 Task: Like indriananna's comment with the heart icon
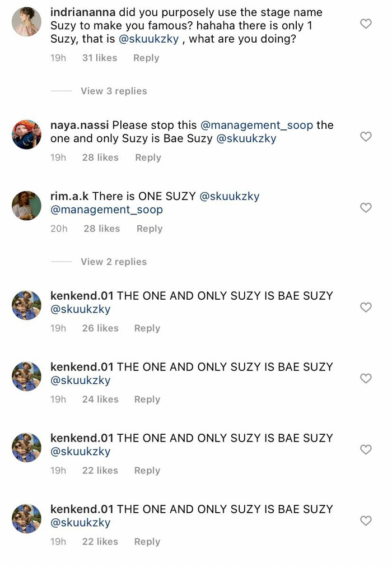point(366,24)
